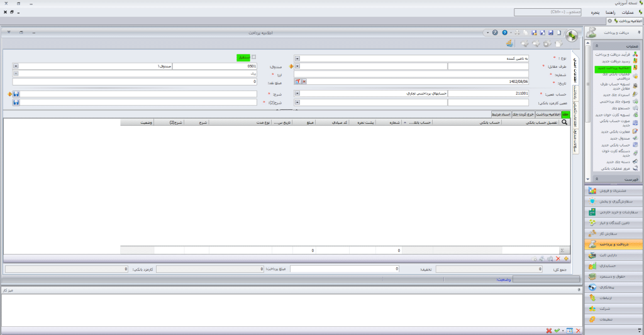The height and width of the screenshot is (335, 644).
Task: Switch to 'مشتریان و فروش' module
Action: 614,190
